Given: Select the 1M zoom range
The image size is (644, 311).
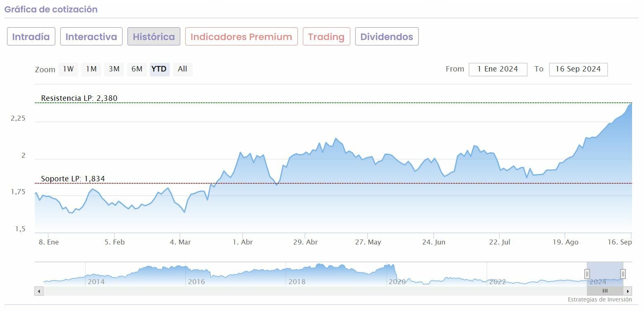Looking at the screenshot, I should click(91, 69).
